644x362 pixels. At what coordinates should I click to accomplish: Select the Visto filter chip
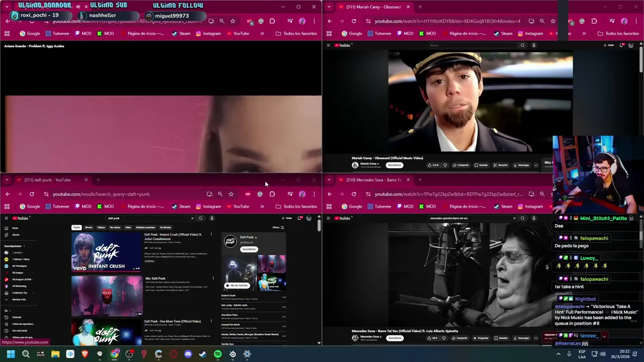[x=128, y=227]
